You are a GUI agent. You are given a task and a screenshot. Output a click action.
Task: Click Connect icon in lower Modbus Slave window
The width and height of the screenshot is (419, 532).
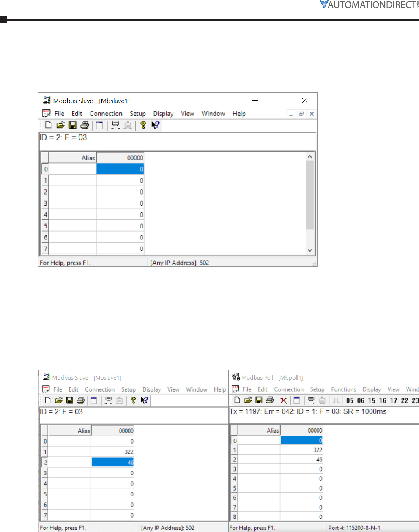108,400
